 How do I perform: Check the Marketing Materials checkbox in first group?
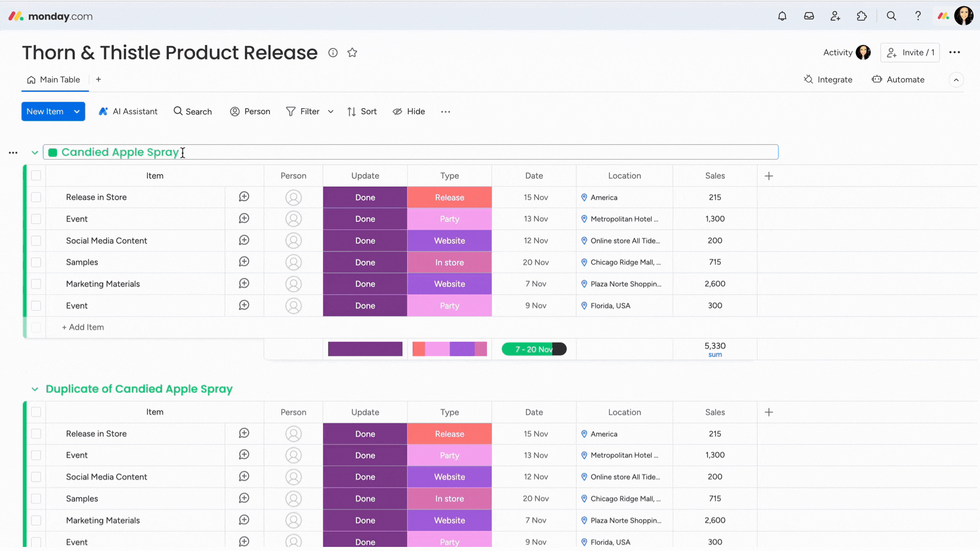tap(36, 284)
